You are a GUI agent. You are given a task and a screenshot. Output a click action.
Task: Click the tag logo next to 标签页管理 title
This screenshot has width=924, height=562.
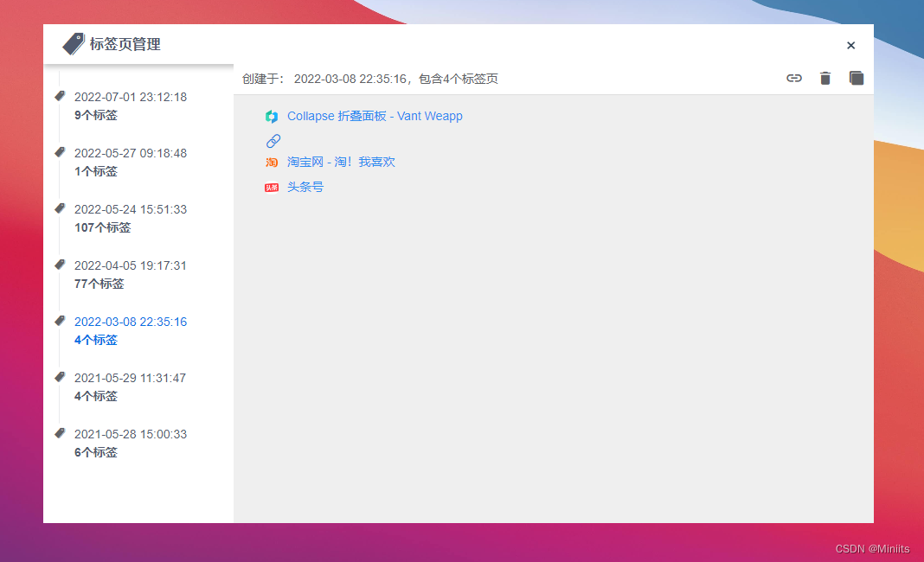[73, 44]
